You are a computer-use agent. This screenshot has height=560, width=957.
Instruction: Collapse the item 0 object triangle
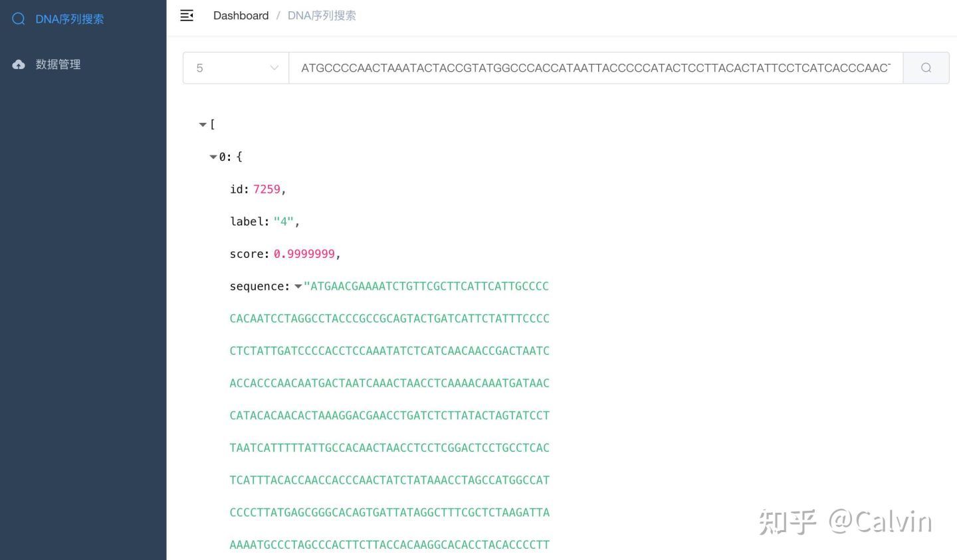pos(213,157)
